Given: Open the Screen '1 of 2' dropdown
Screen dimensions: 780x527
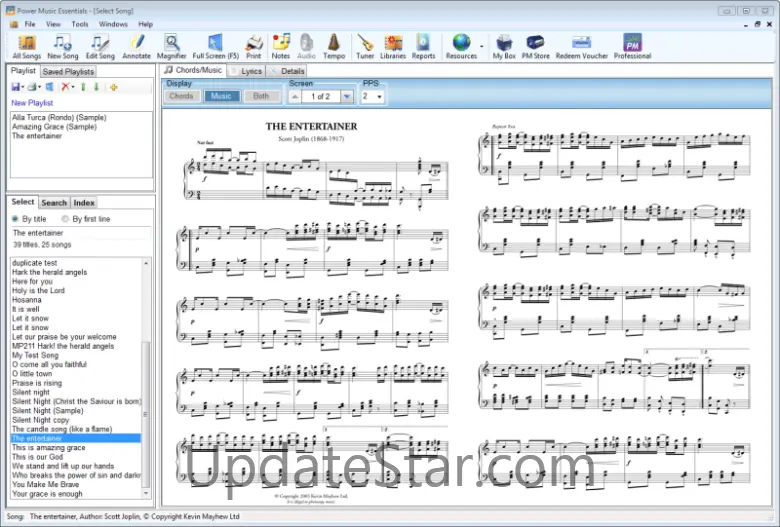Looking at the screenshot, I should [347, 97].
